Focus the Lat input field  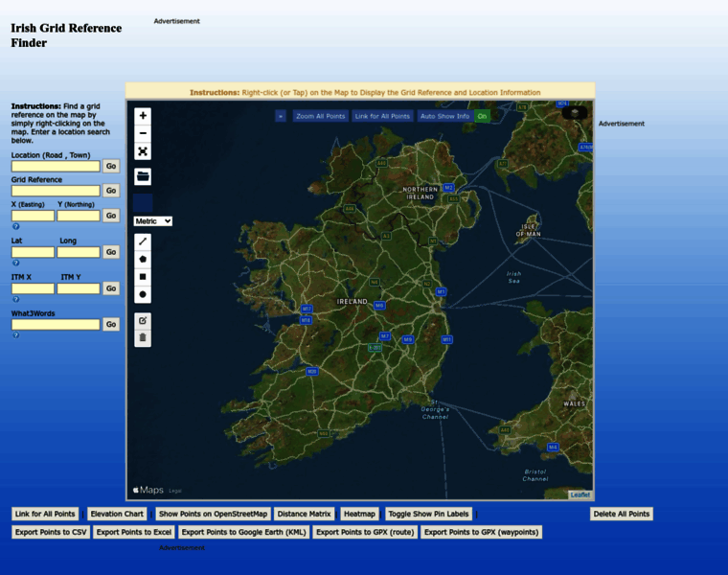pyautogui.click(x=33, y=252)
